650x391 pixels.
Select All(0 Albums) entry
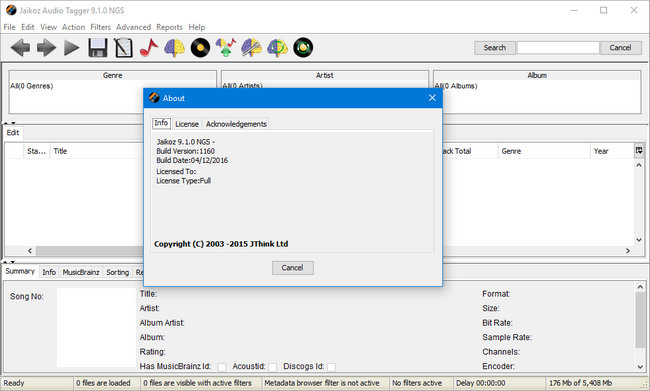click(x=456, y=86)
